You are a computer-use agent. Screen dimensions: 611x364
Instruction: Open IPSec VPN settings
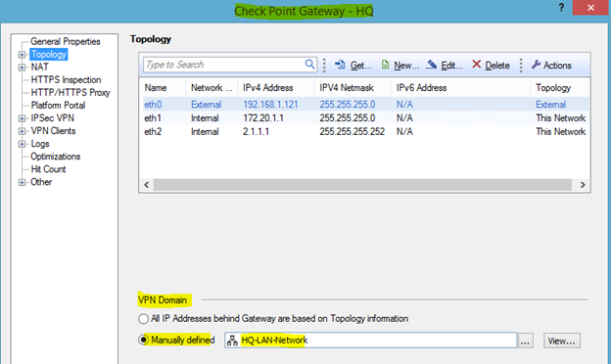pyautogui.click(x=53, y=118)
